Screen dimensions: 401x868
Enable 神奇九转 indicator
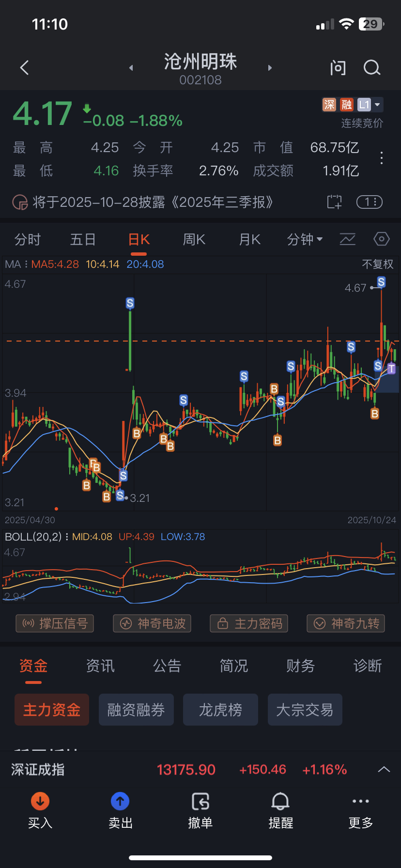click(x=346, y=623)
